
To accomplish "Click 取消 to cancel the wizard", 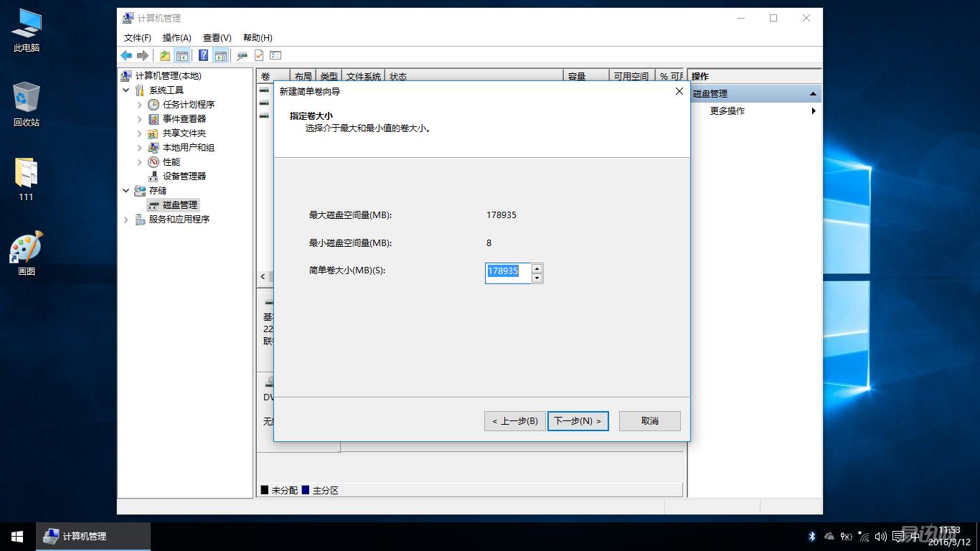I will 649,421.
